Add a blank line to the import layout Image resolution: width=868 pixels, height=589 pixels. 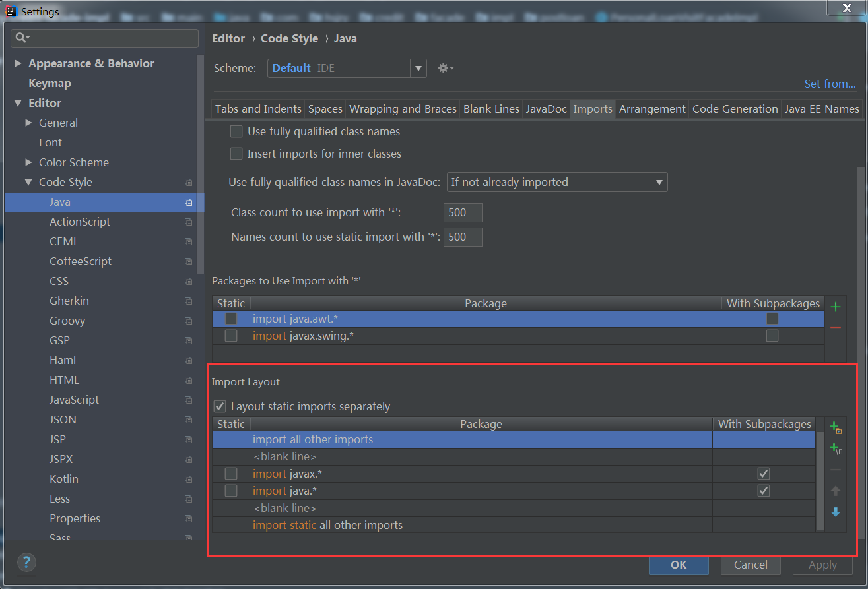click(834, 449)
